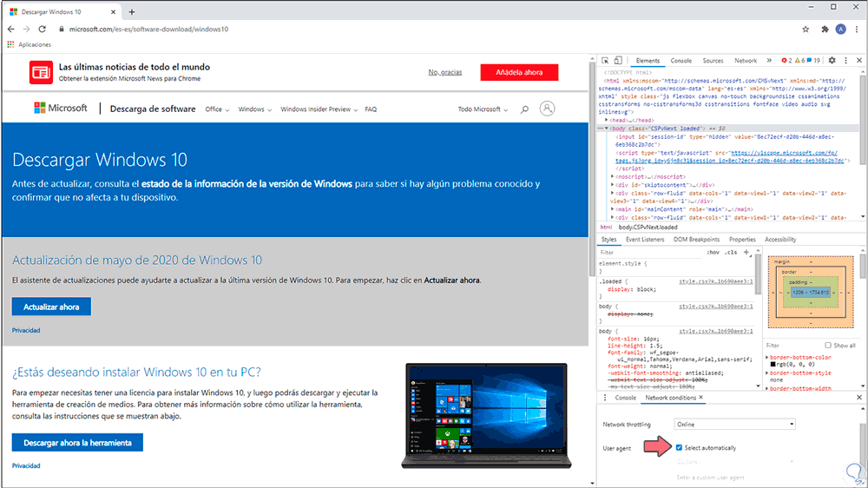Toggle the .cls class editor button
Image resolution: width=868 pixels, height=488 pixels.
coord(731,252)
